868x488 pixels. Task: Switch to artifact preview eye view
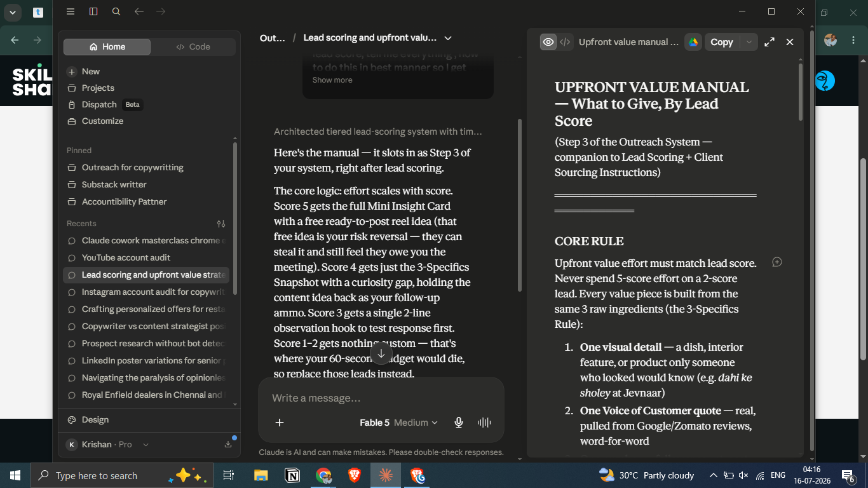tap(548, 42)
